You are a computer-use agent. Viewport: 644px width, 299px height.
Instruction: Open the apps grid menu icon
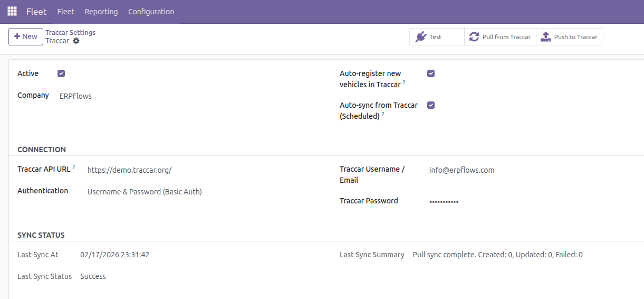click(x=12, y=11)
